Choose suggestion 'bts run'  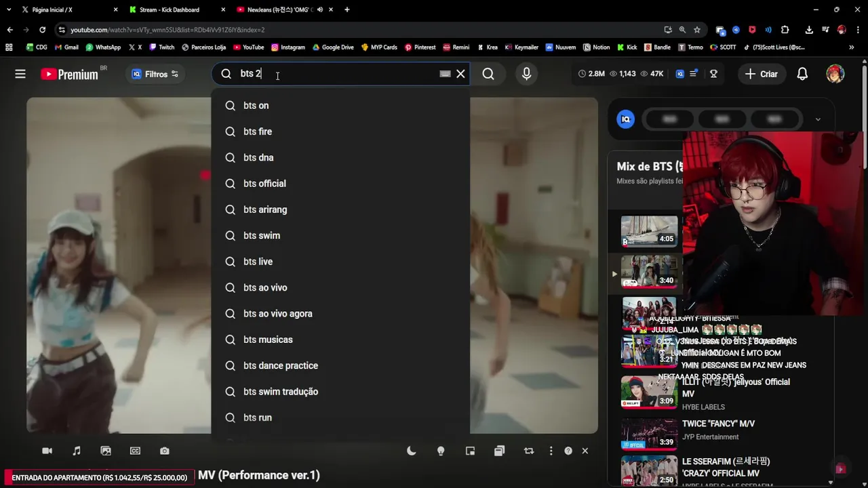340,418
